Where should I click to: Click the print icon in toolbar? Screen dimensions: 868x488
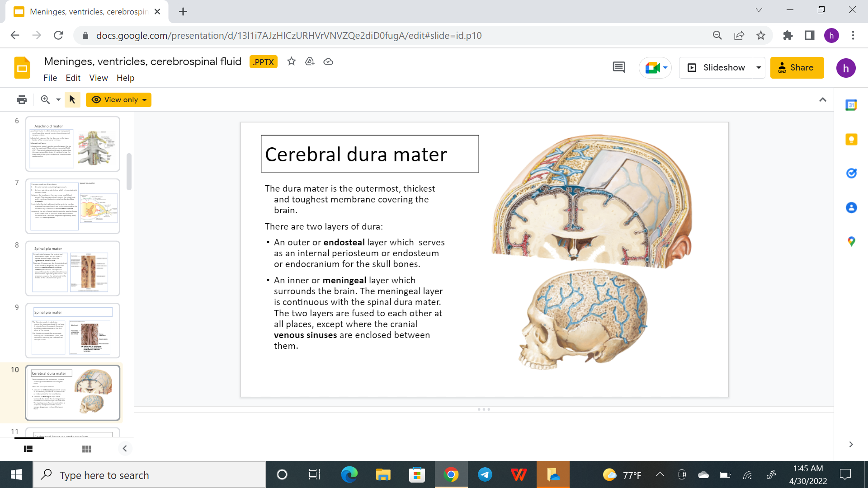[22, 100]
